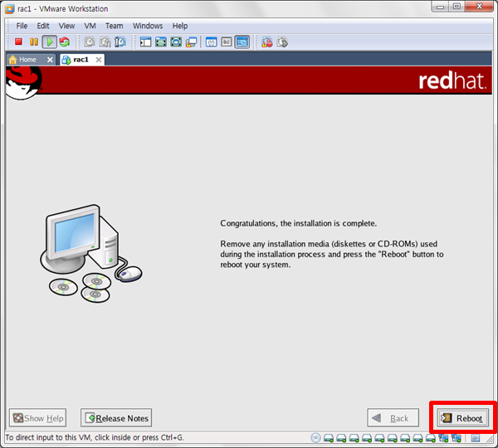Click the Reboot button
The image size is (498, 448).
coord(463,418)
